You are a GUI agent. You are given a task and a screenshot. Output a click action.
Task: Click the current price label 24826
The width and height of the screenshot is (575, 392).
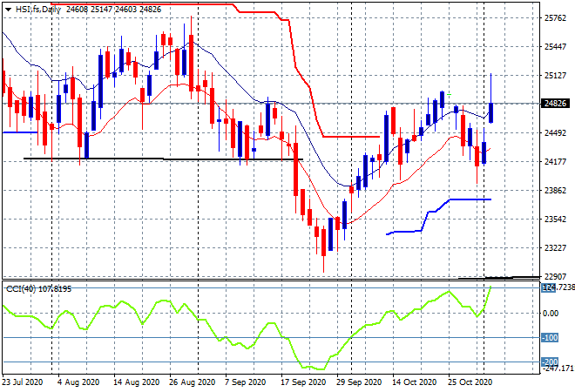point(555,104)
